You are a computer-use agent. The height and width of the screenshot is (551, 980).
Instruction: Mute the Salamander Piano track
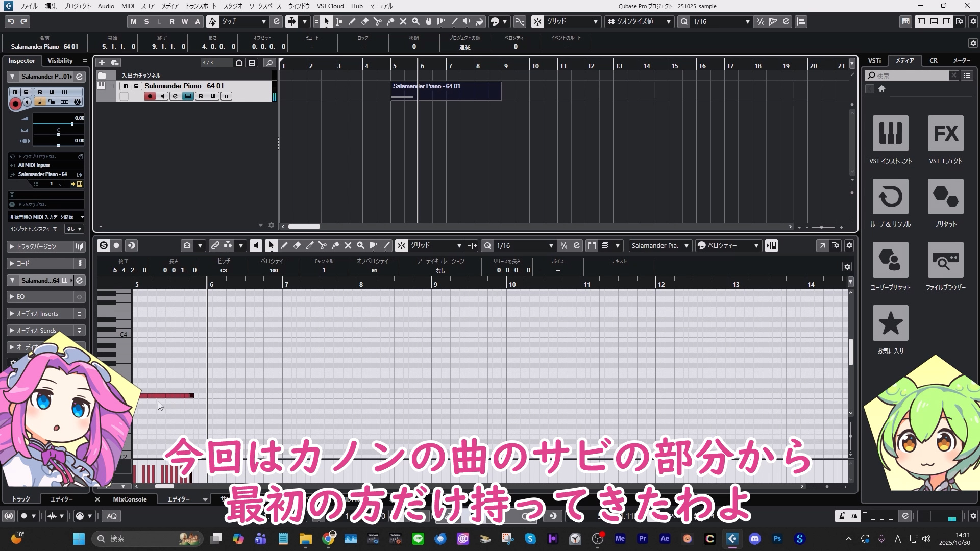click(126, 86)
